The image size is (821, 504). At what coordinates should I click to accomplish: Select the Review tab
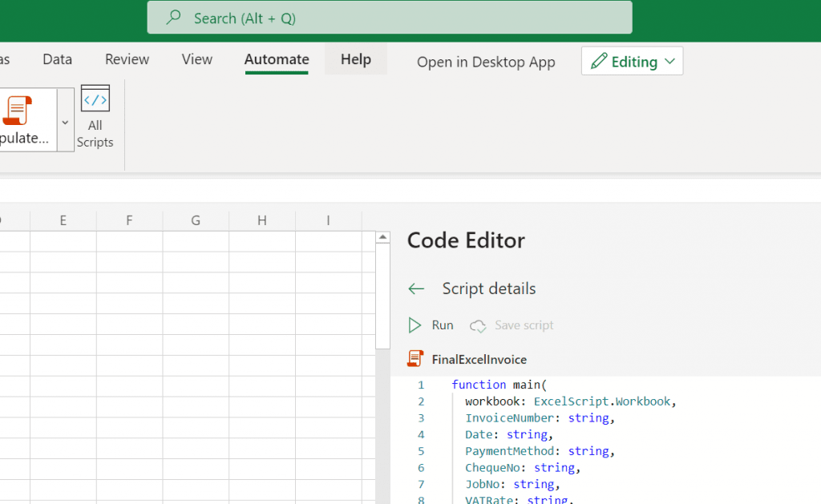coord(127,59)
